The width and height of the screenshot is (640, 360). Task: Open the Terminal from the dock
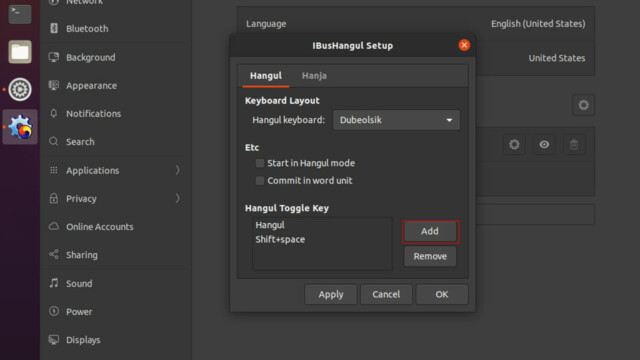[20, 13]
